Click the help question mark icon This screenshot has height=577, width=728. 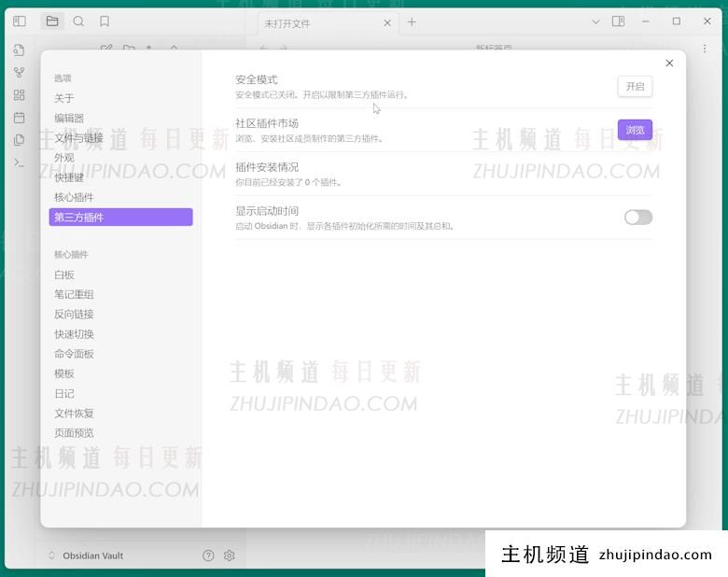tap(208, 556)
